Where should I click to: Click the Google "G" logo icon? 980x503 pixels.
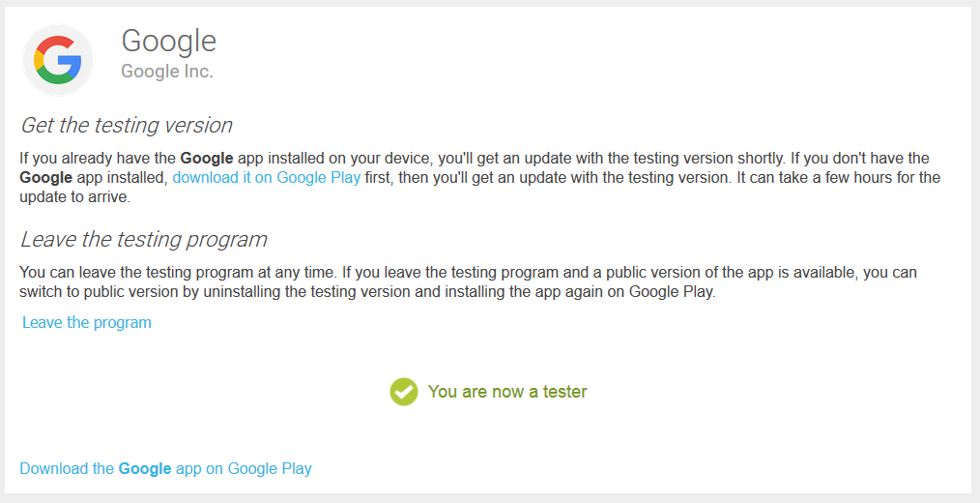58,60
